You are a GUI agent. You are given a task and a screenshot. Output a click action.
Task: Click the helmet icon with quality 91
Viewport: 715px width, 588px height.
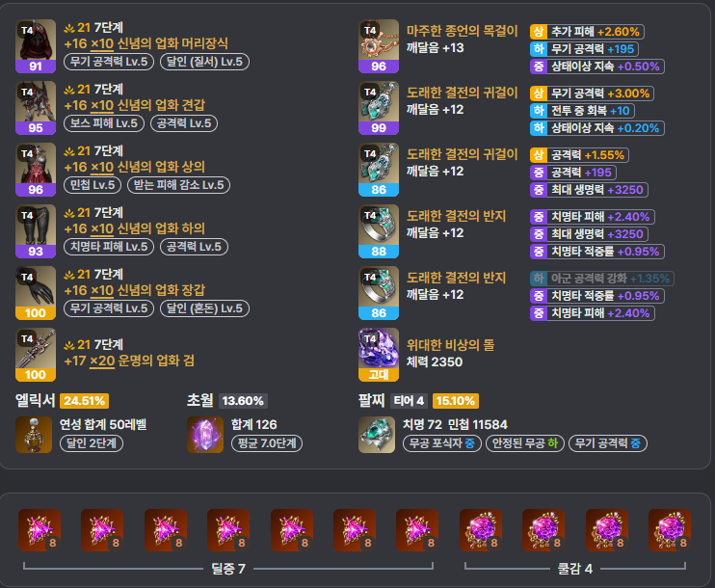pyautogui.click(x=36, y=46)
